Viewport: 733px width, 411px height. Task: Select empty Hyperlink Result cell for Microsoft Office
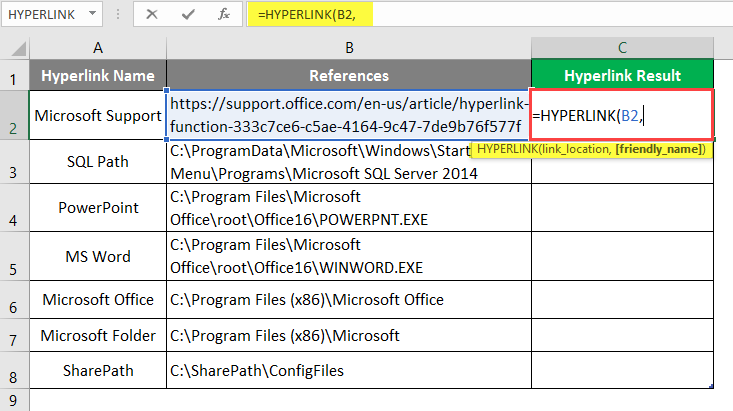pyautogui.click(x=622, y=300)
